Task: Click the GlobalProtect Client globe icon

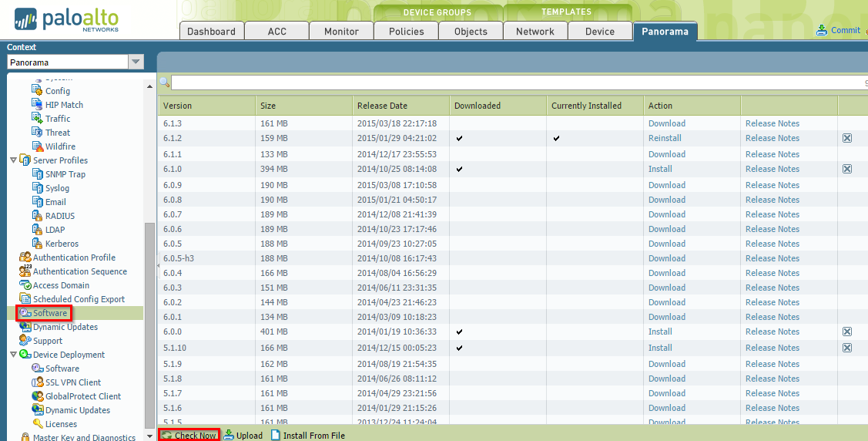Action: point(37,396)
